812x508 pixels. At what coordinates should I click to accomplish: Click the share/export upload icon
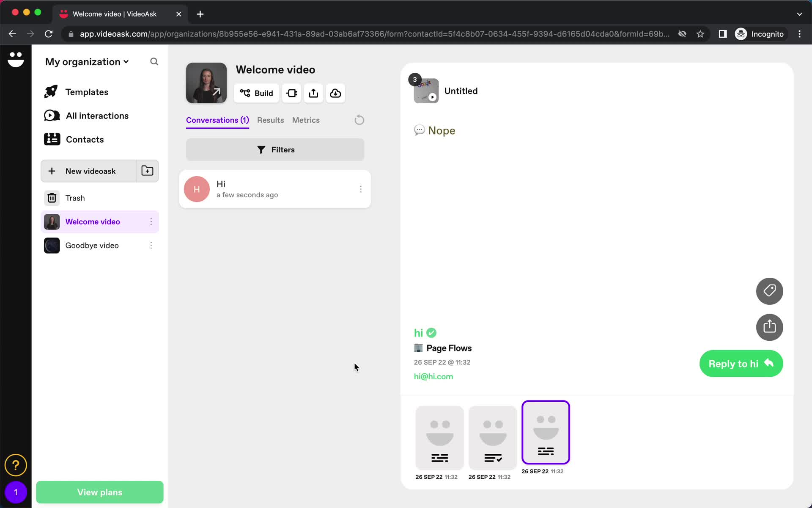[313, 93]
